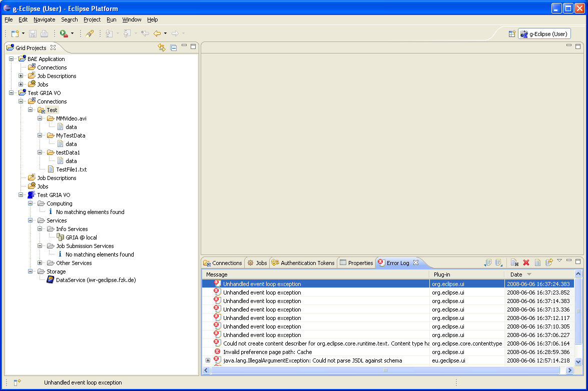
Task: Click the Open Perspective icon
Action: (x=512, y=34)
